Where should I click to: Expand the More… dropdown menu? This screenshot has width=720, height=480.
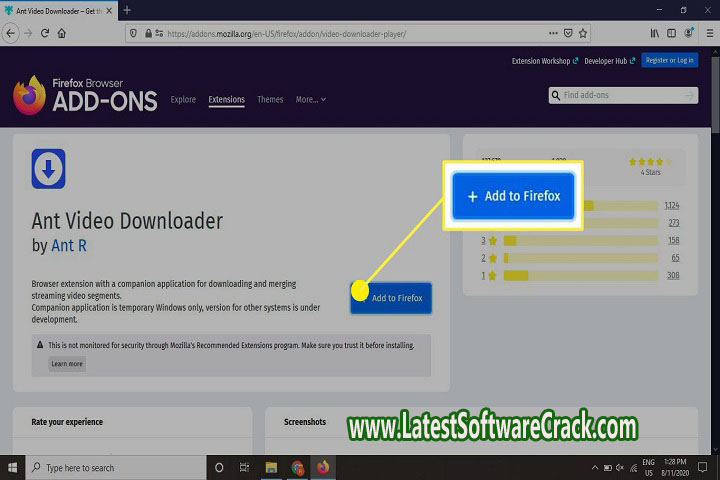point(310,100)
